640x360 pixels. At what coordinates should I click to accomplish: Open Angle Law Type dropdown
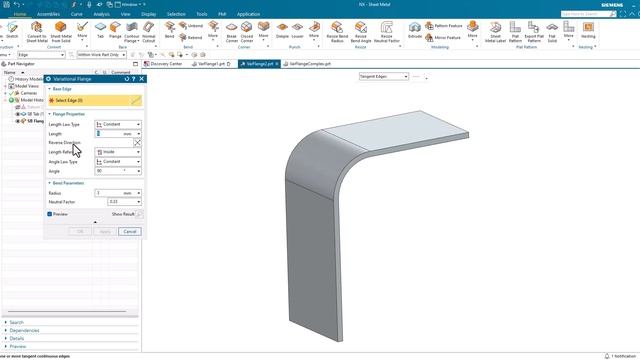pos(118,162)
